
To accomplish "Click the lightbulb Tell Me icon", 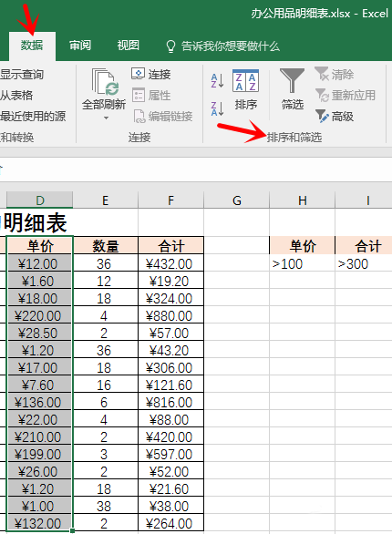I will pyautogui.click(x=170, y=46).
